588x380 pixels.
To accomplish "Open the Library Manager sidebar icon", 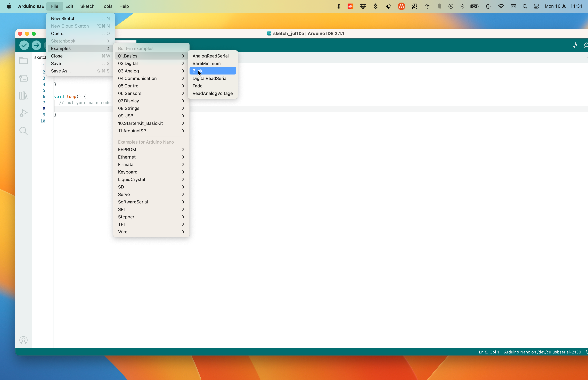I will 23,96.
